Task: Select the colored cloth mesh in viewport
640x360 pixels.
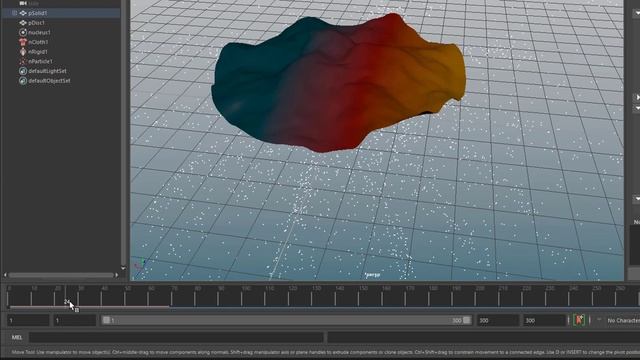Action: pyautogui.click(x=339, y=84)
